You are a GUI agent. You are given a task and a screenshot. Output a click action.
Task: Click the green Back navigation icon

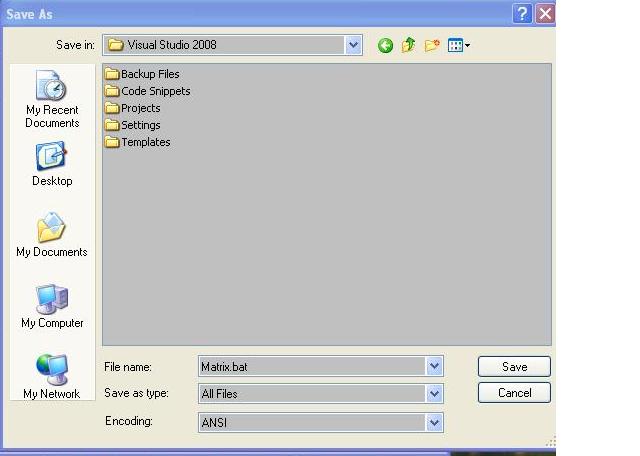pyautogui.click(x=385, y=45)
